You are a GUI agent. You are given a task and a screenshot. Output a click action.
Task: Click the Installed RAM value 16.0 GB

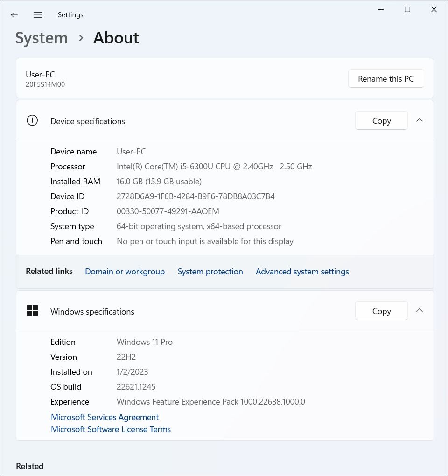159,182
